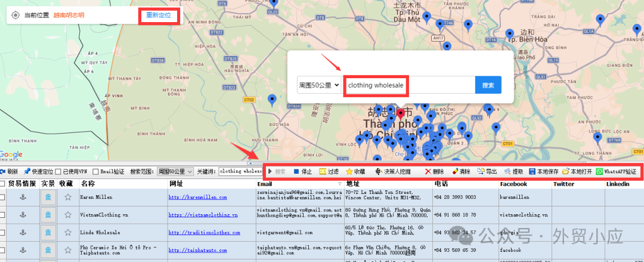Toggle the Email验证 checkbox
The height and width of the screenshot is (262, 644).
(96, 172)
